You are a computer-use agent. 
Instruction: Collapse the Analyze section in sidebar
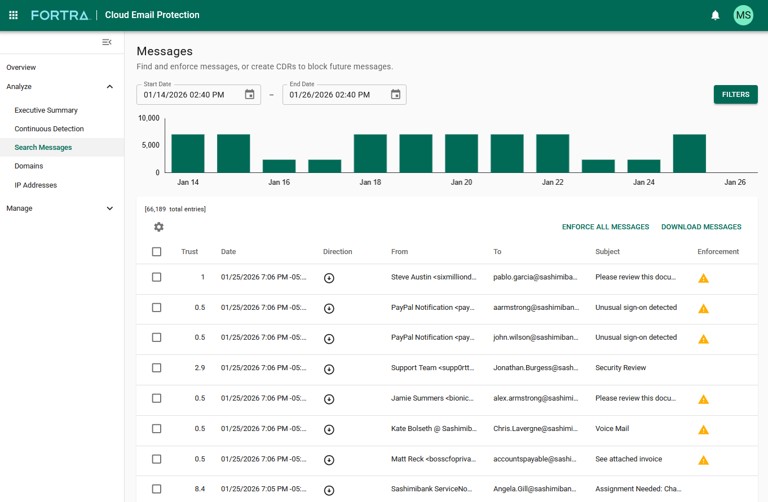(110, 87)
